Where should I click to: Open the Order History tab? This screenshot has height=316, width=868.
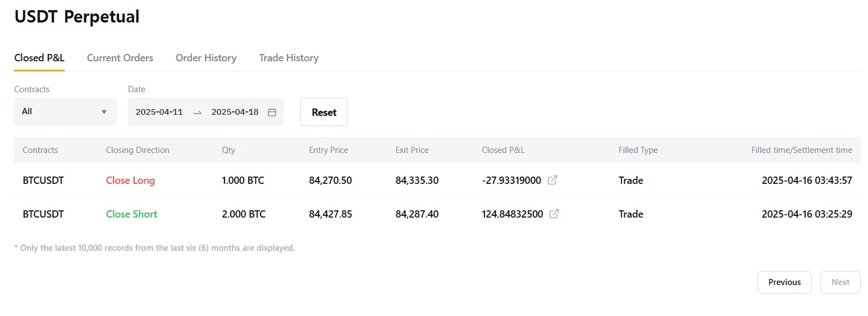click(206, 58)
